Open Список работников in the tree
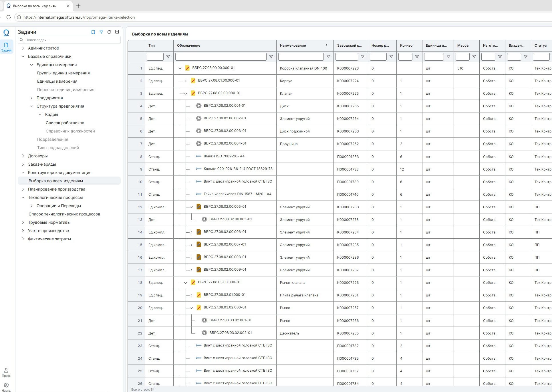This screenshot has width=552, height=392. pyautogui.click(x=65, y=123)
